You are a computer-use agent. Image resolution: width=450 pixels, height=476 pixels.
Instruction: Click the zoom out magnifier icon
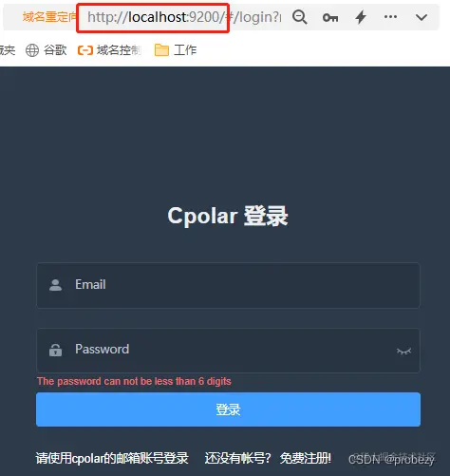tap(299, 17)
